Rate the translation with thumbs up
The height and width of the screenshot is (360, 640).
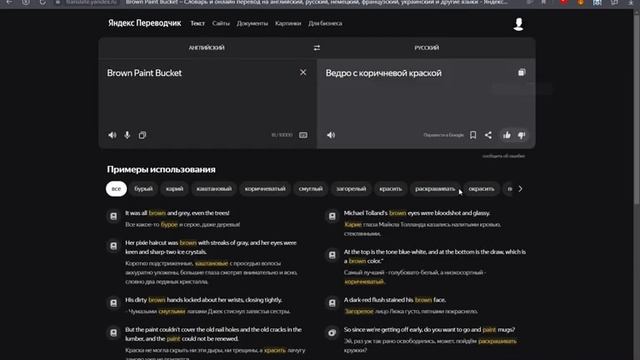point(507,135)
